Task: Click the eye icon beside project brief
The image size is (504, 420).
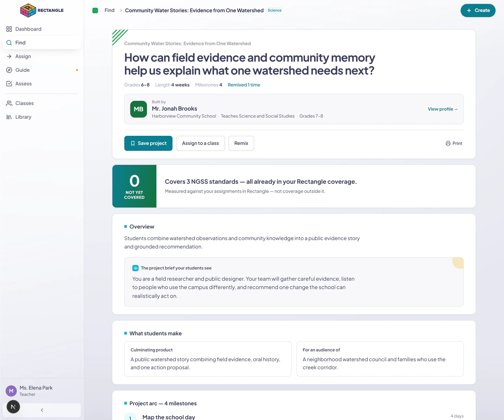Action: [135, 268]
